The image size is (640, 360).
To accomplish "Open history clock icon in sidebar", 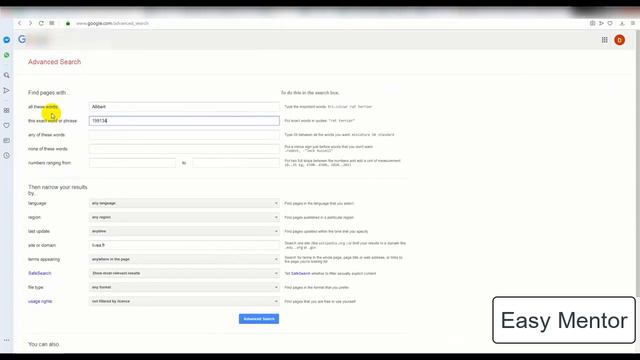I will 7,156.
